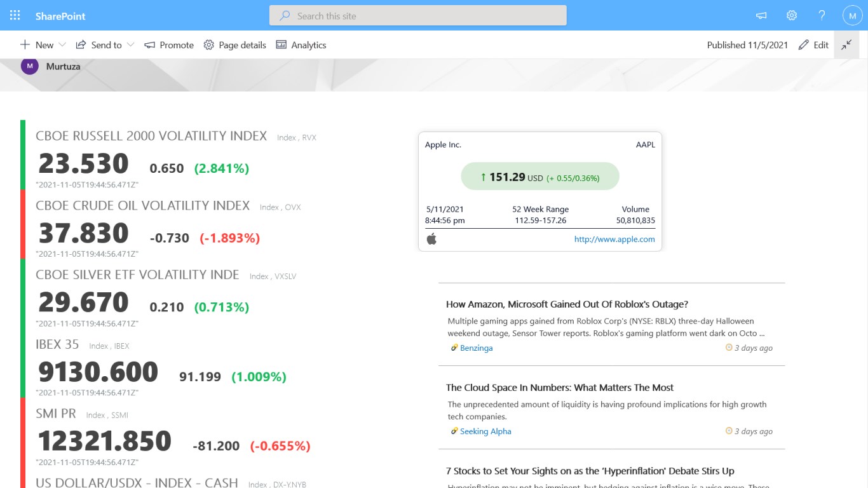Click the change percent (2.841%)

click(x=222, y=168)
